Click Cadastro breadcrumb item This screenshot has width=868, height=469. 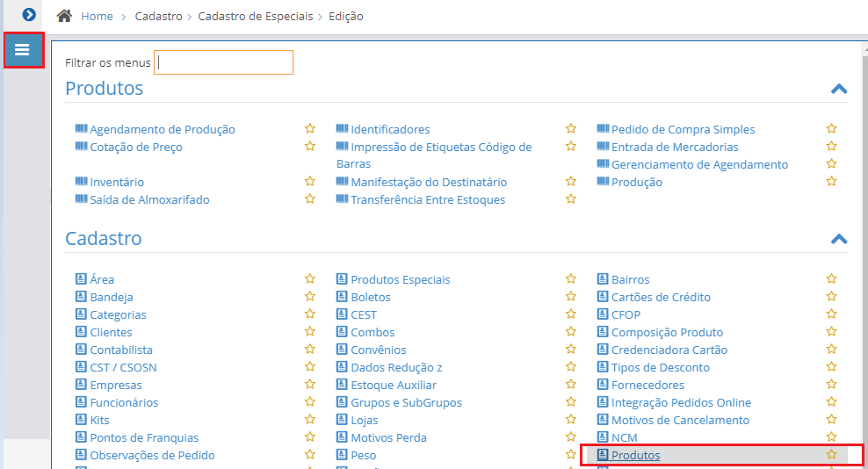[x=158, y=17]
